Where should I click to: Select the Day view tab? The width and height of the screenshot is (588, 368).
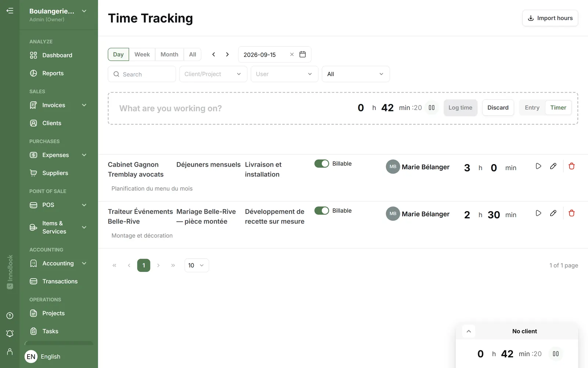point(118,54)
